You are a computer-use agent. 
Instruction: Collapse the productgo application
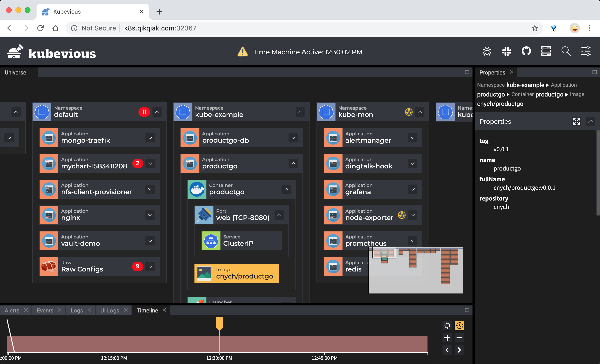[293, 163]
